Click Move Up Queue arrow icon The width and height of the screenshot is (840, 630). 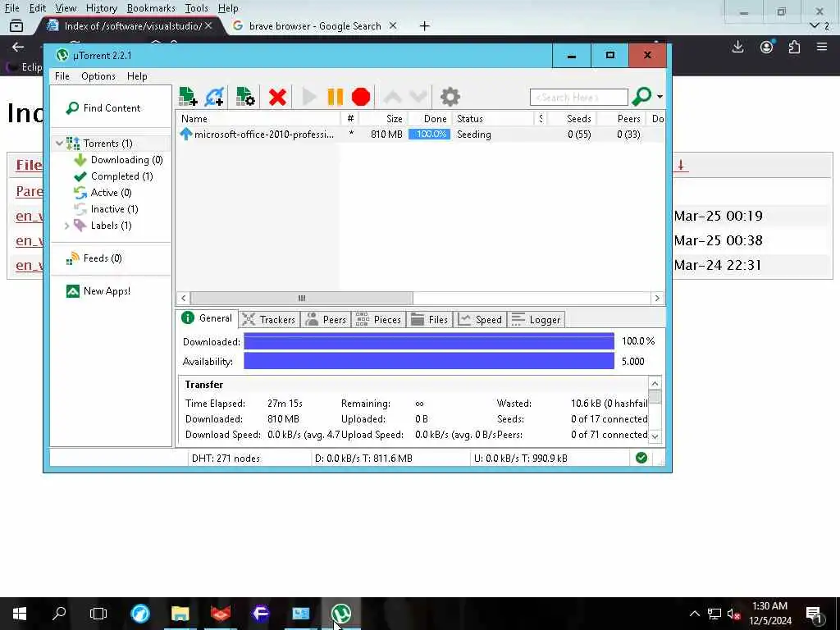pos(393,97)
